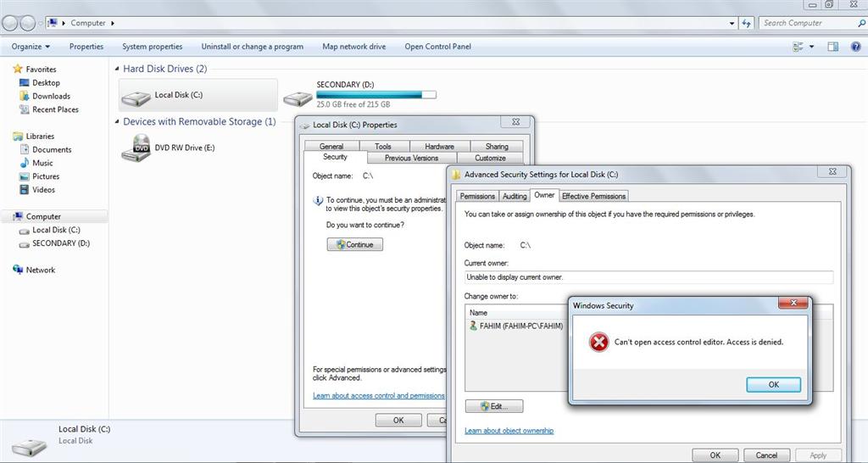
Task: Click the Computer icon in navigation pane
Action: [x=18, y=216]
